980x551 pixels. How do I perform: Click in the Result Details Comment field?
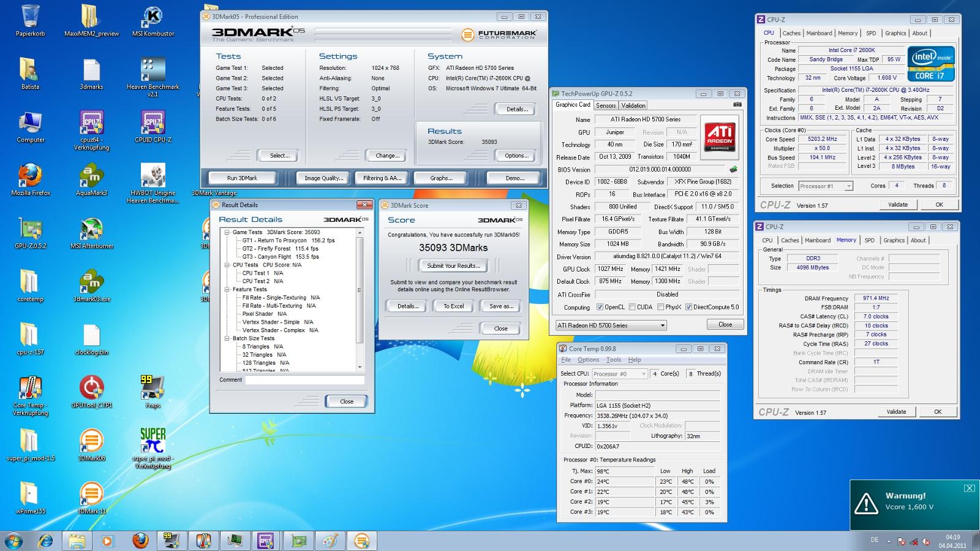coord(304,380)
